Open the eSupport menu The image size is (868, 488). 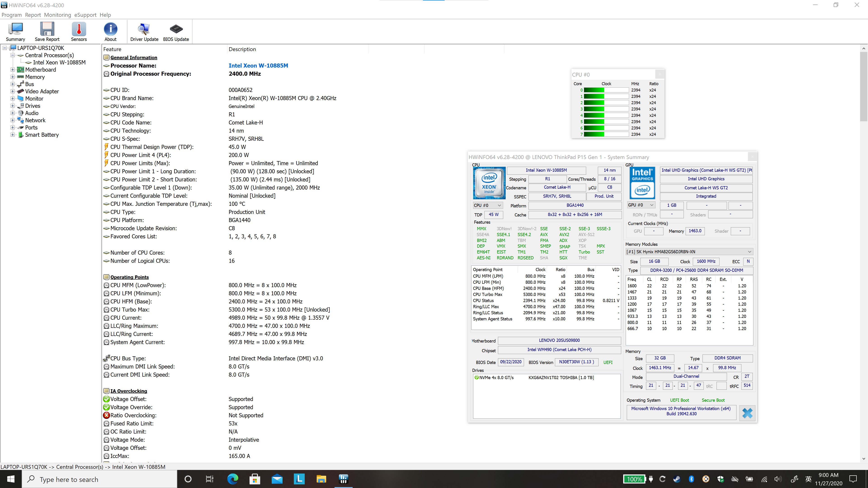85,15
